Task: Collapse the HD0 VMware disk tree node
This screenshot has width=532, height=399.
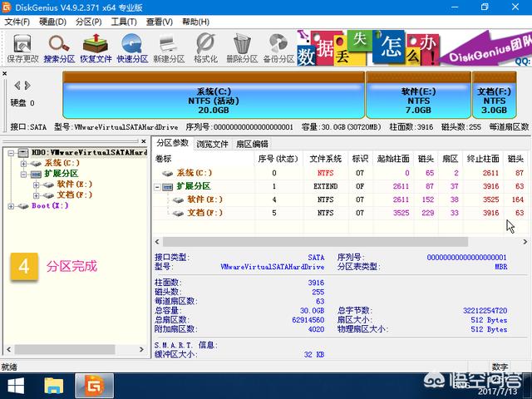Action: tap(11, 153)
